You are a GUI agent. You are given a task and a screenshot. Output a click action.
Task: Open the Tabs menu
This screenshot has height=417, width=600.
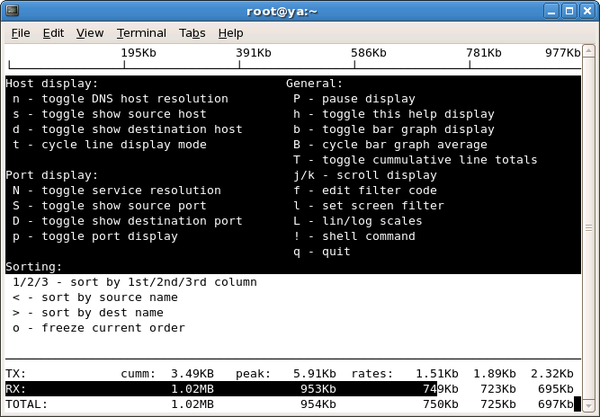(x=192, y=33)
